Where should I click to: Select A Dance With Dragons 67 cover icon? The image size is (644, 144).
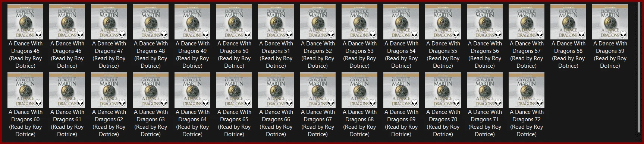tap(318, 90)
